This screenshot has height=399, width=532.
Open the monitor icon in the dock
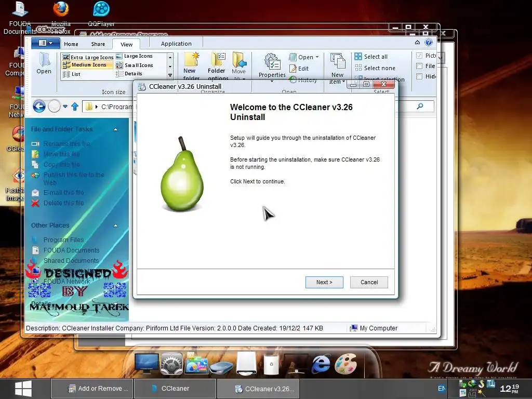pos(146,364)
